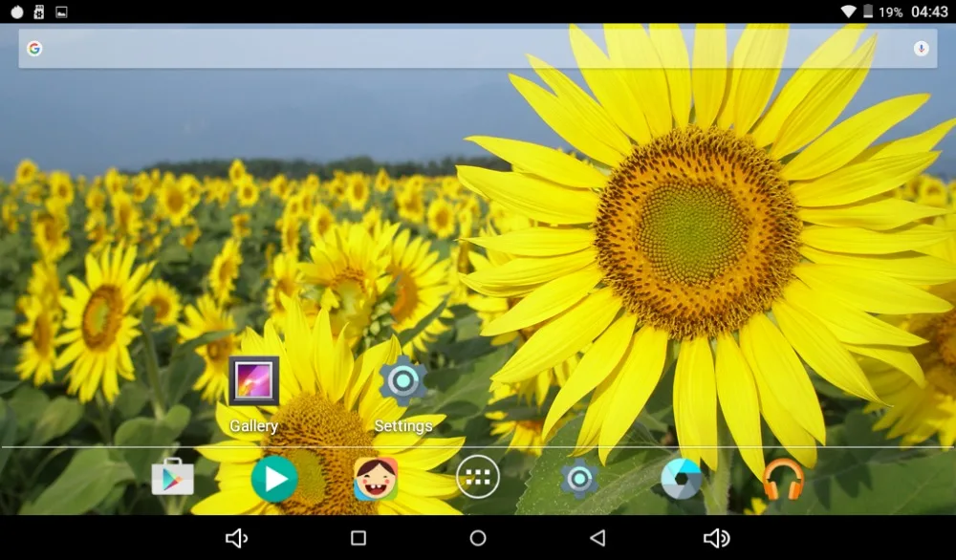The width and height of the screenshot is (956, 560).
Task: Open the Settings app above the dock
Action: click(403, 381)
